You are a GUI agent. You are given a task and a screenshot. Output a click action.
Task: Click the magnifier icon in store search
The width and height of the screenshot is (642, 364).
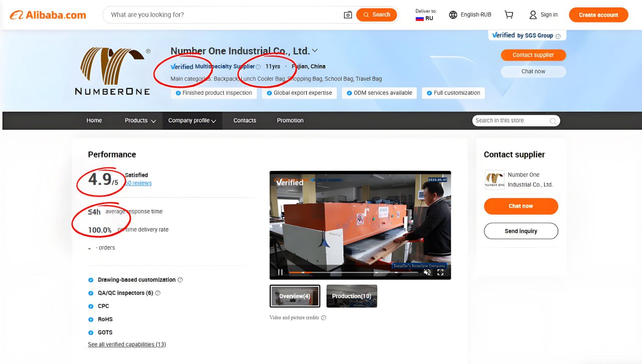pos(552,120)
